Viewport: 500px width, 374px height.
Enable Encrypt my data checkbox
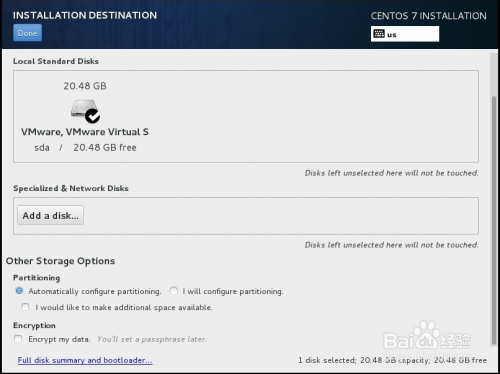coord(18,339)
